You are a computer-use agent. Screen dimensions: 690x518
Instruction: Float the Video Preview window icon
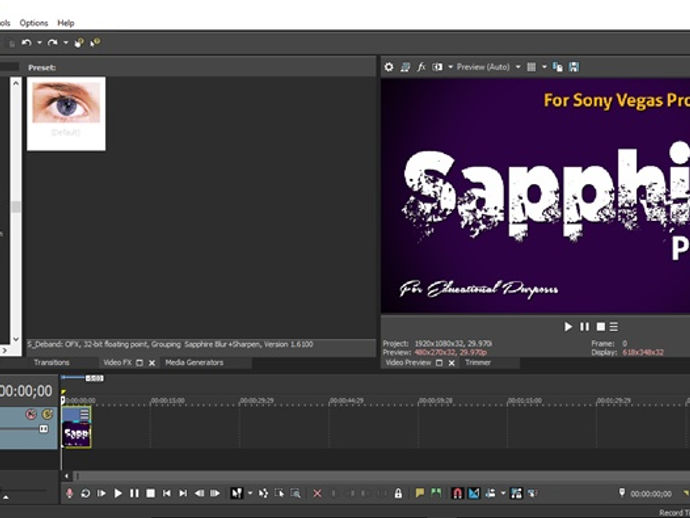439,363
